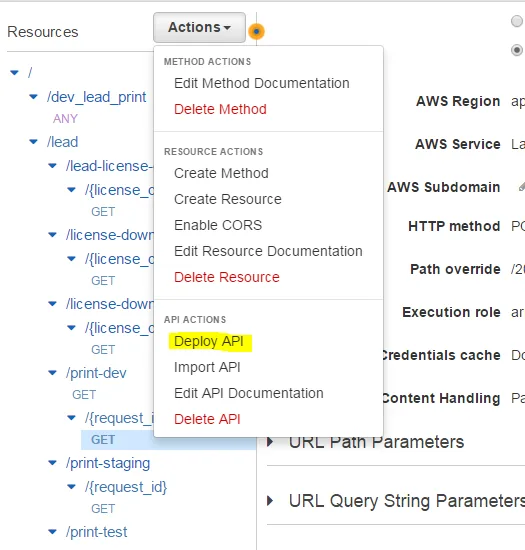Select GET method under /print-staging /{request_id}
The height and width of the screenshot is (550, 525).
[103, 509]
